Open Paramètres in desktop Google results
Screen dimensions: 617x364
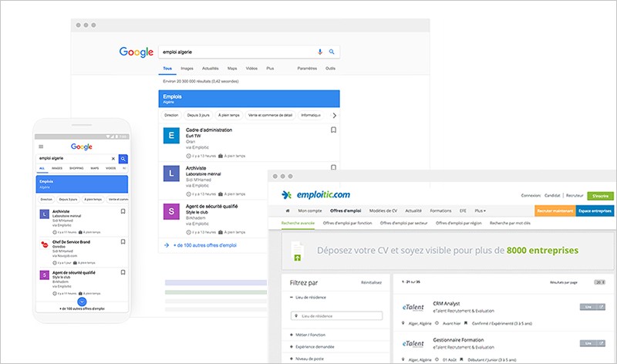(x=307, y=69)
